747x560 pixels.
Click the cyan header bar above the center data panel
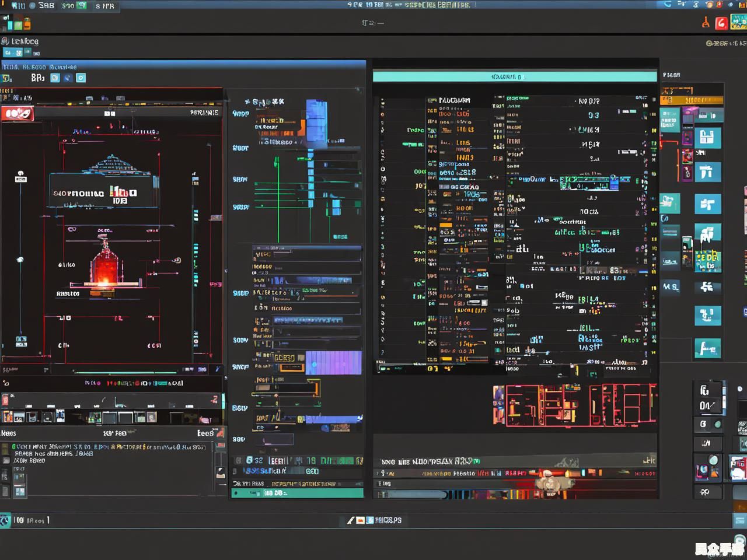coord(515,76)
